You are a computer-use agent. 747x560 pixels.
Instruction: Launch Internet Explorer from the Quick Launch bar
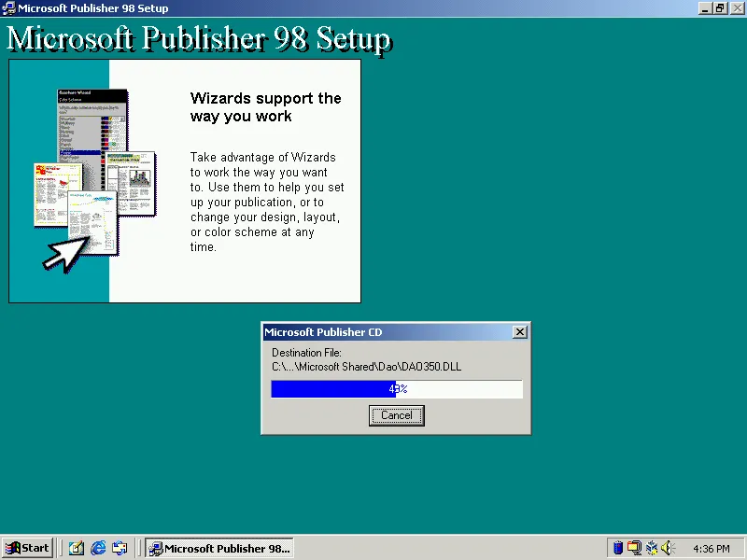point(98,548)
